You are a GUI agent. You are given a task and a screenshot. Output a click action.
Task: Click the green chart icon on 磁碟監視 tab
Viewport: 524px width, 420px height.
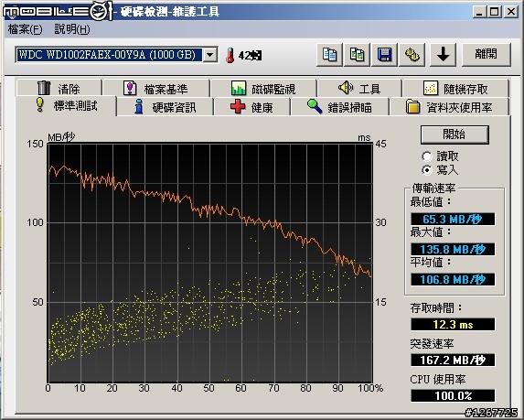point(239,88)
